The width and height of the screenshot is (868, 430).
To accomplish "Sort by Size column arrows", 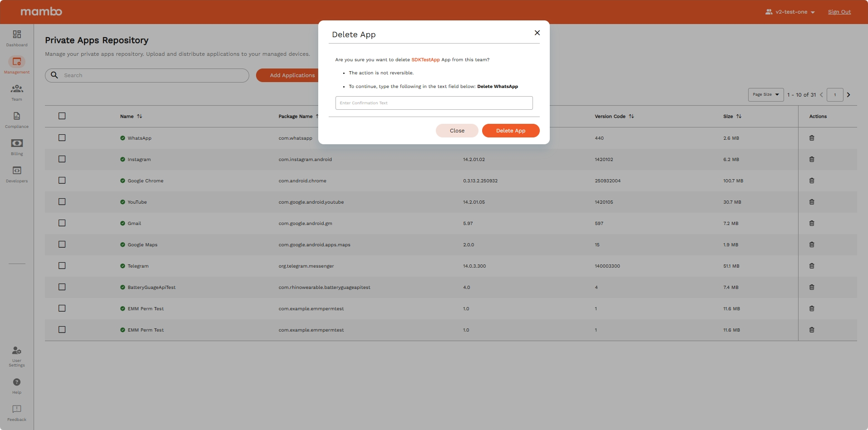I will pyautogui.click(x=739, y=116).
